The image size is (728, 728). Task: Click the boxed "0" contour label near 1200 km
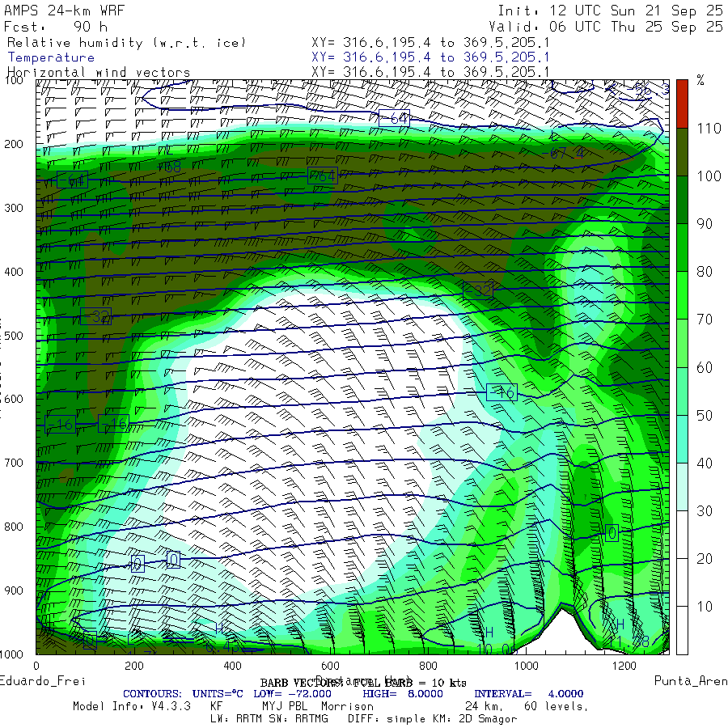(612, 533)
